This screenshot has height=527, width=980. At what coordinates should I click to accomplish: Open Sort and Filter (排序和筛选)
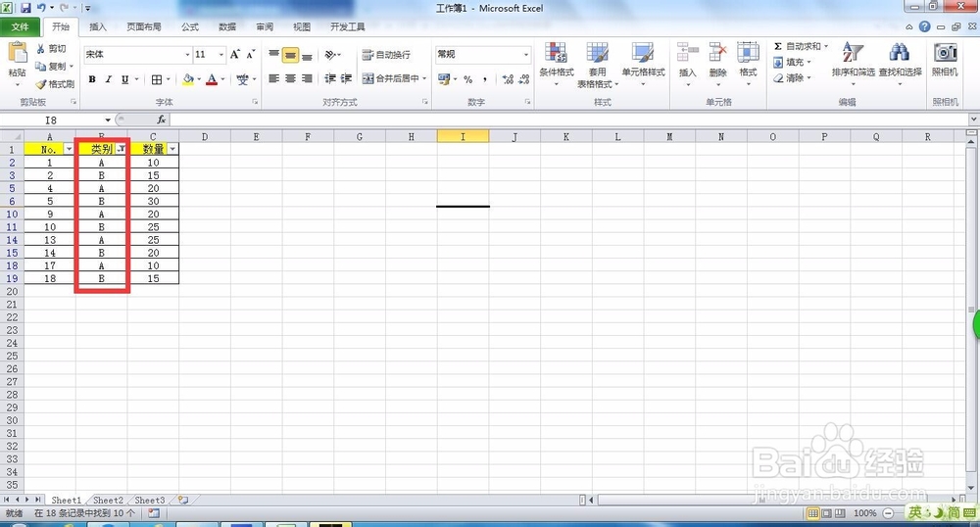tap(854, 64)
